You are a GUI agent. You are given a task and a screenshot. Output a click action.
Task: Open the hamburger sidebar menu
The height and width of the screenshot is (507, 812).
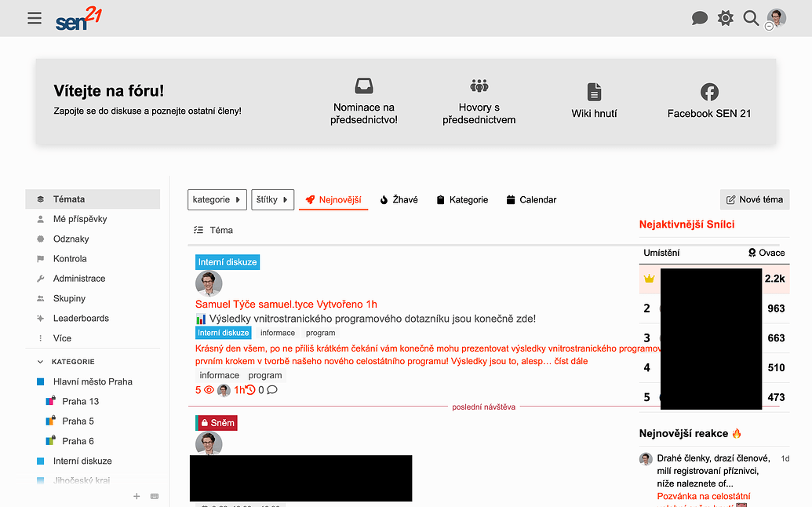(x=35, y=18)
